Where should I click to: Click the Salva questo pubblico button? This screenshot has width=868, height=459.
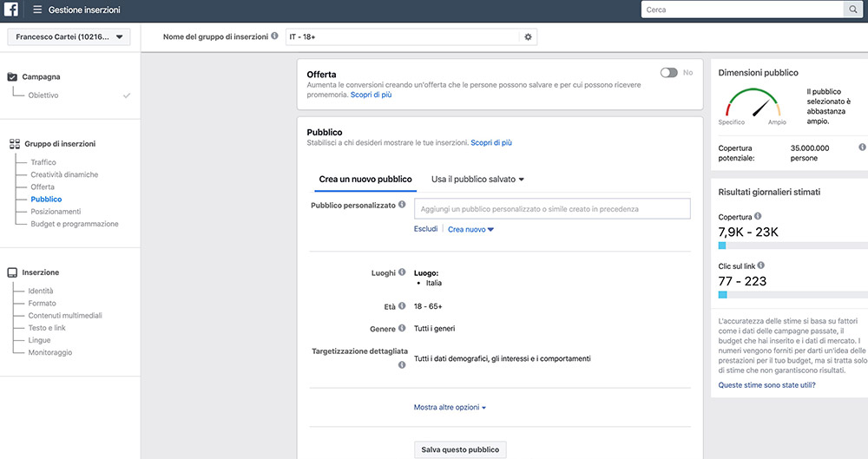click(460, 449)
